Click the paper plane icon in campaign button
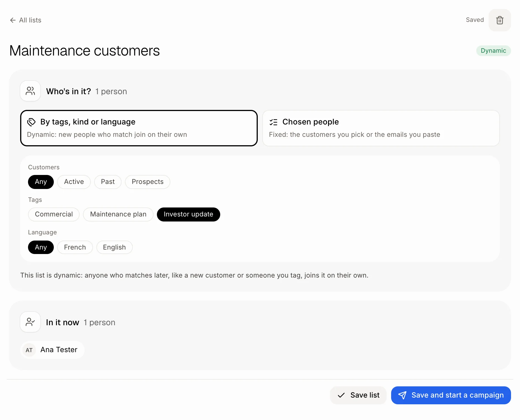This screenshot has height=420, width=520. pyautogui.click(x=402, y=395)
